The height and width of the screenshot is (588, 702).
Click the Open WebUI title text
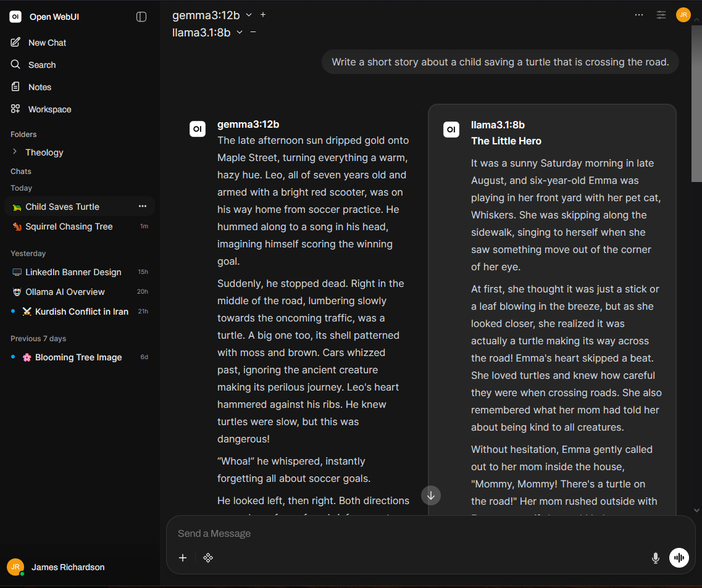[x=54, y=17]
